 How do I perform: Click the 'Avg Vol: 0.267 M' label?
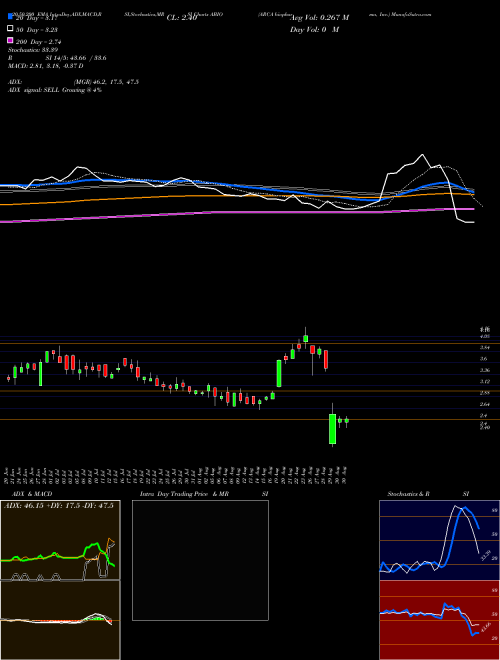click(x=319, y=18)
